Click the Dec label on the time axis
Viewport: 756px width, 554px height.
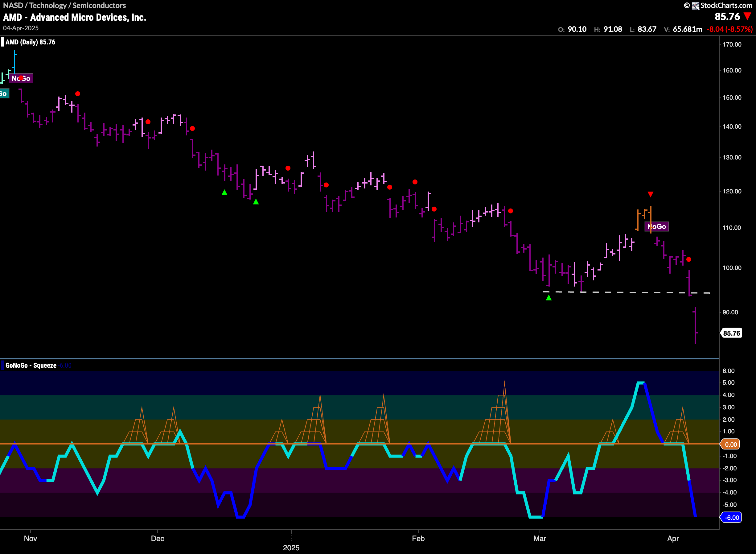pyautogui.click(x=158, y=538)
